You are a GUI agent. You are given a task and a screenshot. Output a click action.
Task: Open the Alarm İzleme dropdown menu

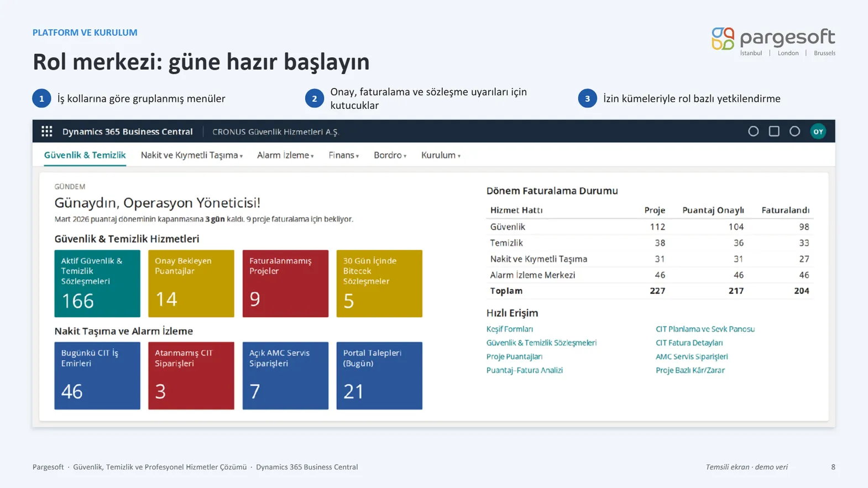[285, 155]
